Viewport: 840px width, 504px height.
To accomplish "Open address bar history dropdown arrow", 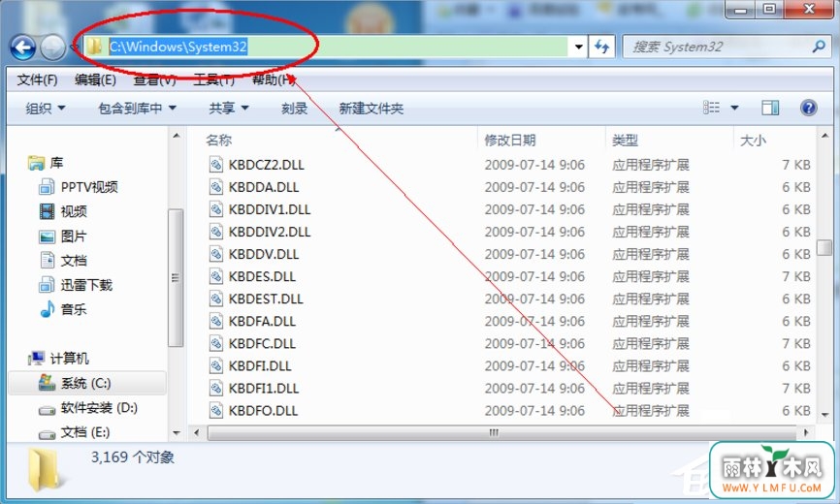I will click(x=578, y=47).
